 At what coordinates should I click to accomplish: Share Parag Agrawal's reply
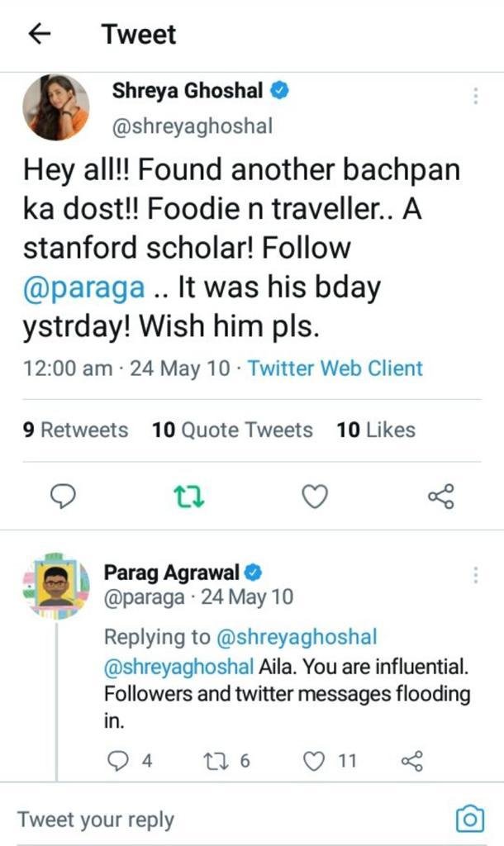click(x=411, y=760)
